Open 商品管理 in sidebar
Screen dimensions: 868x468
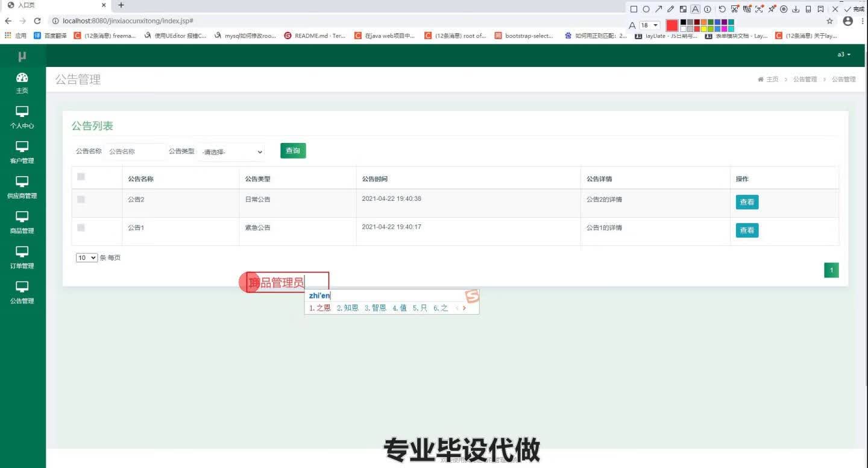(22, 223)
